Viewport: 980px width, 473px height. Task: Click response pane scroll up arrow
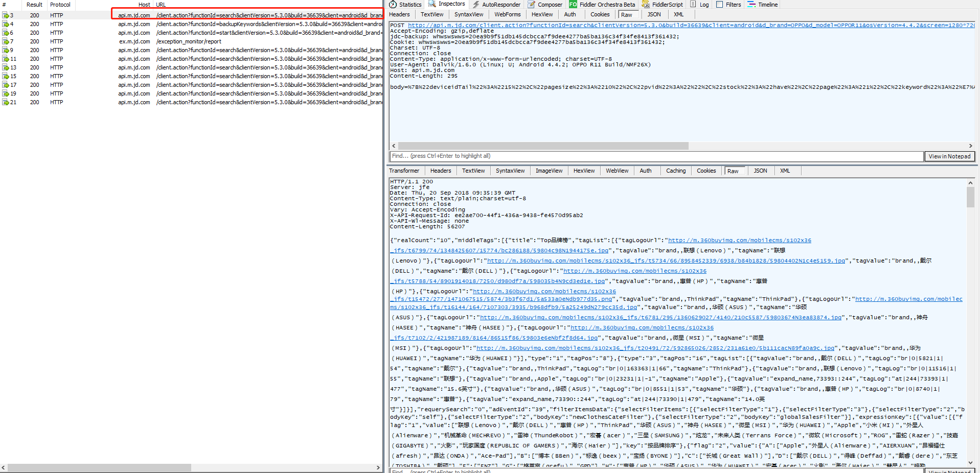(970, 183)
